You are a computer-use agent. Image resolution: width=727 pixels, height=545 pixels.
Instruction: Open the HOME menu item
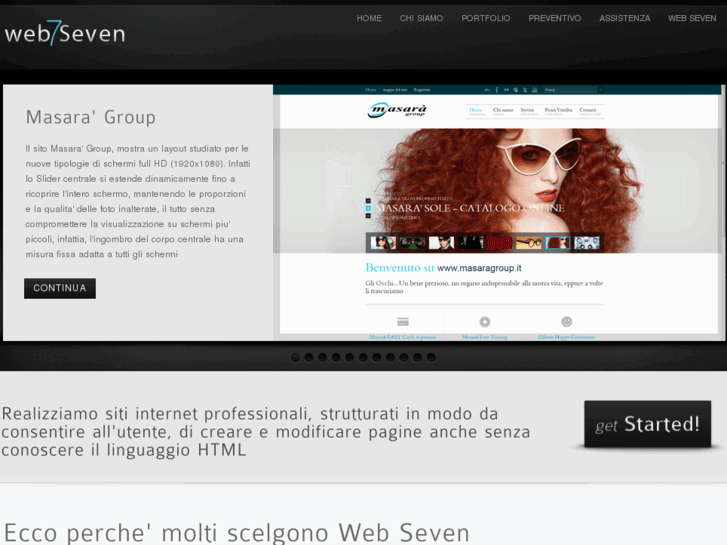369,18
